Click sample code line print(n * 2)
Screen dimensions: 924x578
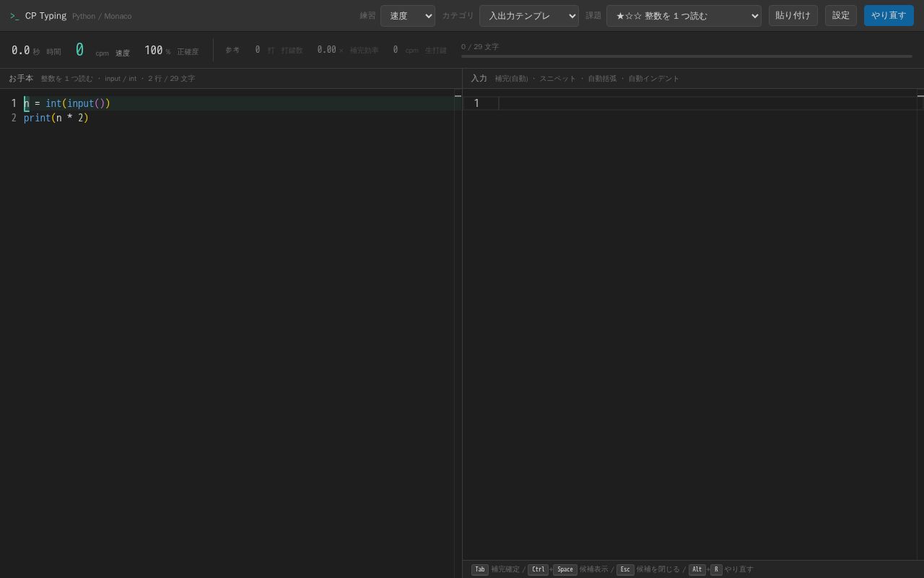[x=56, y=118]
